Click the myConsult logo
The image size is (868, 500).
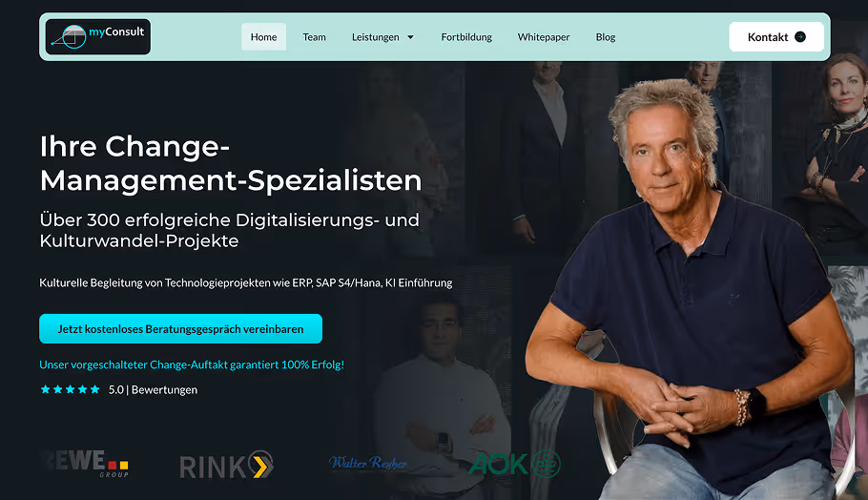[x=98, y=37]
